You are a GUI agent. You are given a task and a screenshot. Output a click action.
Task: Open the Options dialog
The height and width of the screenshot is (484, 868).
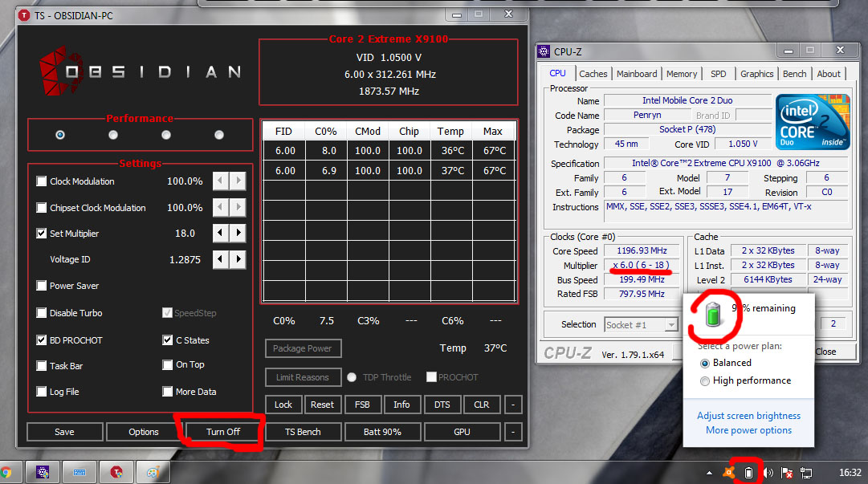(144, 432)
